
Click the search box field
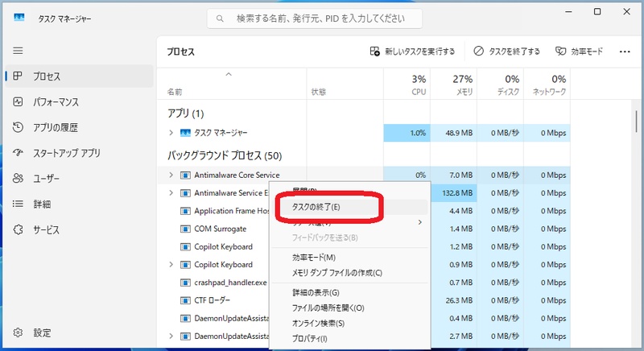[315, 19]
